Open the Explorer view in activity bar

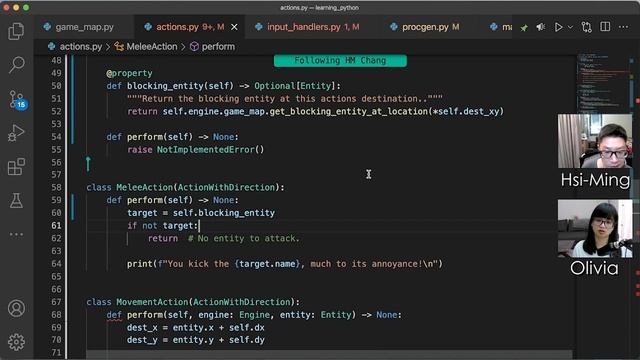click(x=16, y=31)
